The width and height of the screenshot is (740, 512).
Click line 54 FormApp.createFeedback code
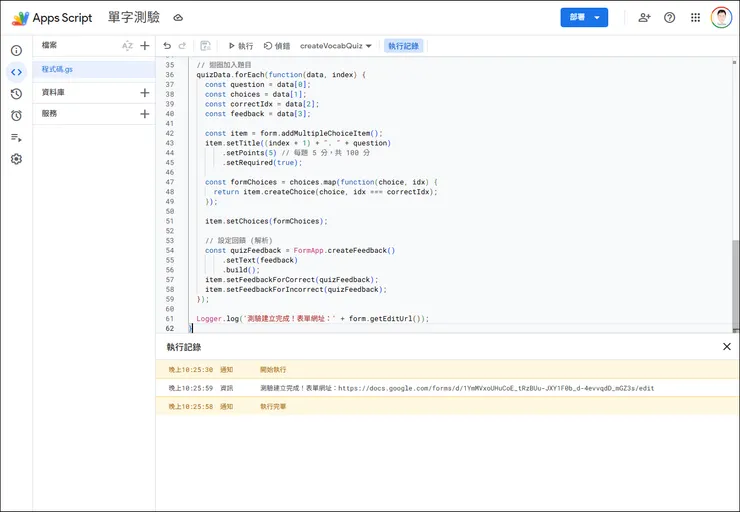pos(300,251)
